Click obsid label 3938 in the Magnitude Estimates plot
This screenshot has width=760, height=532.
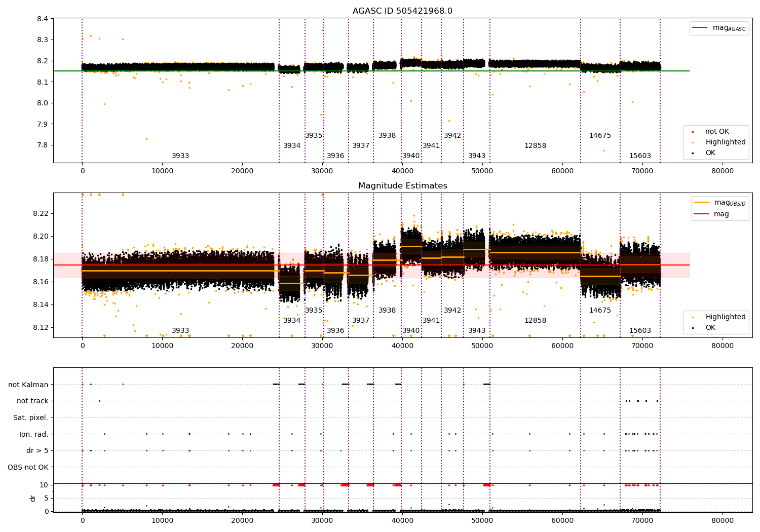(387, 310)
